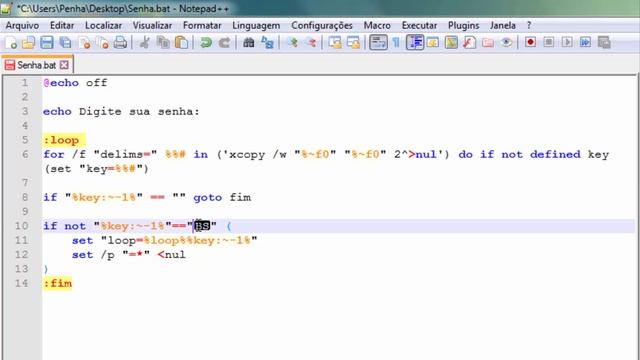Print the file using the printer icon

pyautogui.click(x=120, y=42)
